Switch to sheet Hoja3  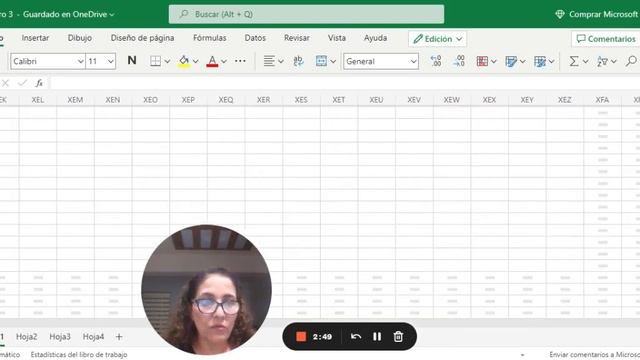[60, 337]
